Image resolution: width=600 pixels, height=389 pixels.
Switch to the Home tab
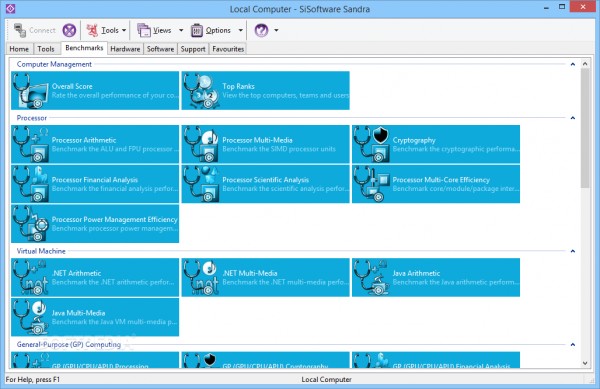pyautogui.click(x=19, y=49)
